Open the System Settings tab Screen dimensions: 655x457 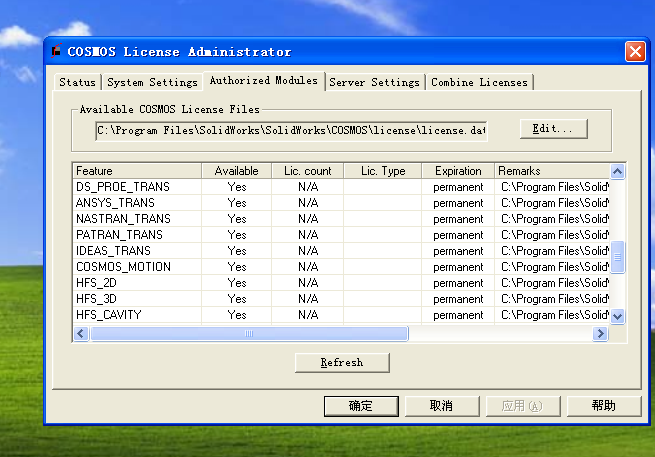point(152,82)
